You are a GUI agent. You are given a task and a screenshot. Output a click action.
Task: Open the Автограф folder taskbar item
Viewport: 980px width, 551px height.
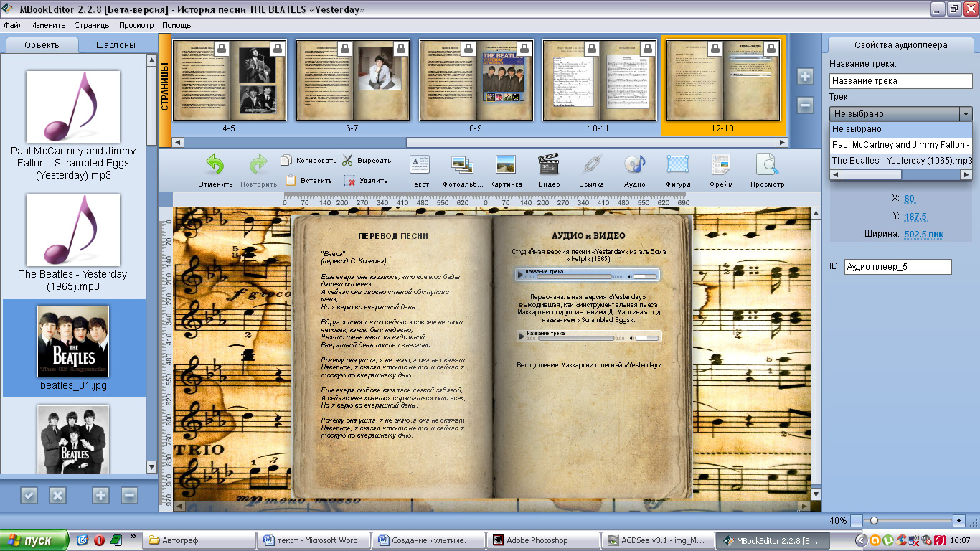pyautogui.click(x=199, y=540)
